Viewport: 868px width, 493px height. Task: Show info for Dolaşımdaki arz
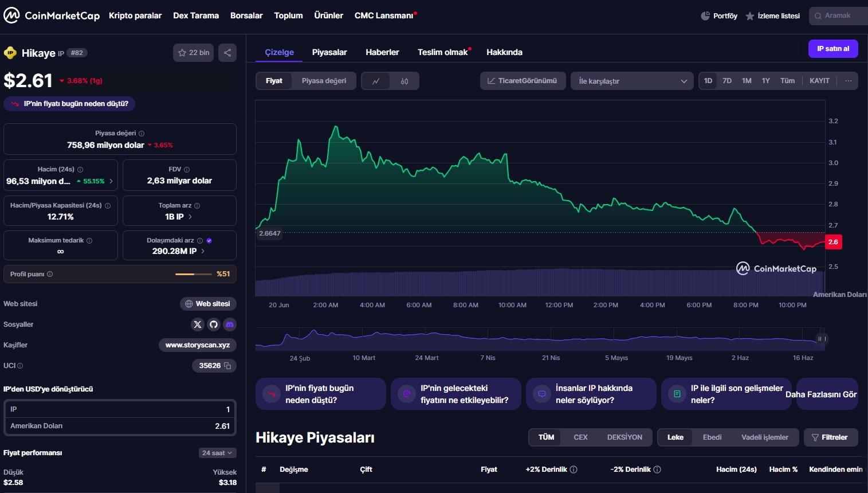(200, 241)
